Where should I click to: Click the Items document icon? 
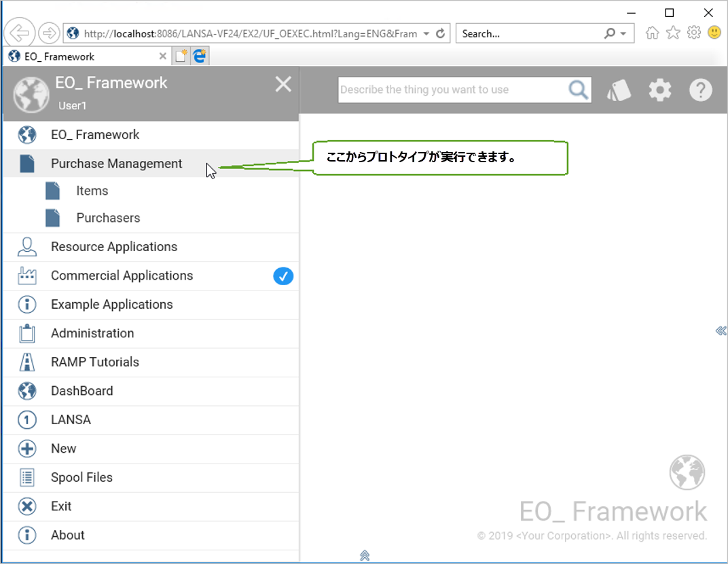click(52, 191)
